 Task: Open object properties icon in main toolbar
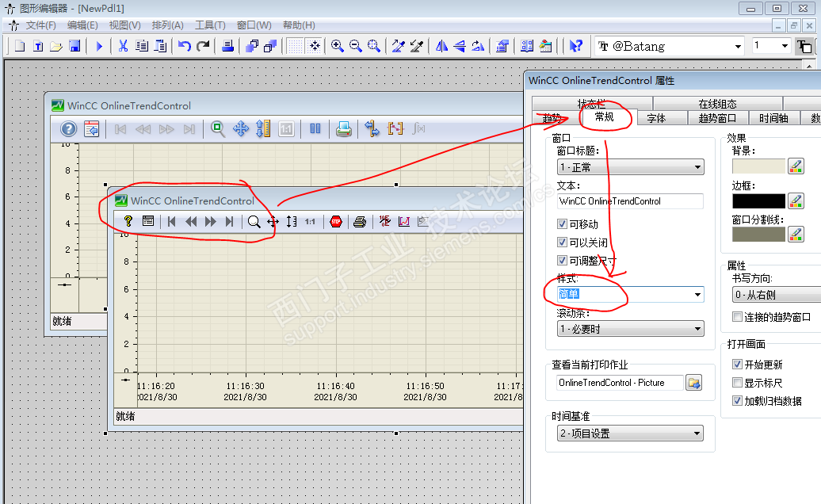[x=502, y=46]
